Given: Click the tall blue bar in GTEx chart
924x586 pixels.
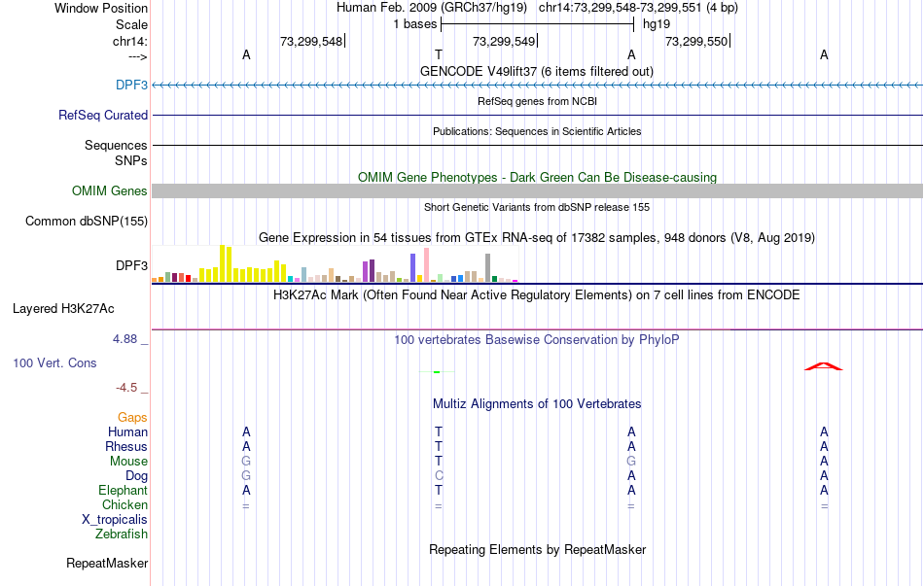Looking at the screenshot, I should point(413,268).
